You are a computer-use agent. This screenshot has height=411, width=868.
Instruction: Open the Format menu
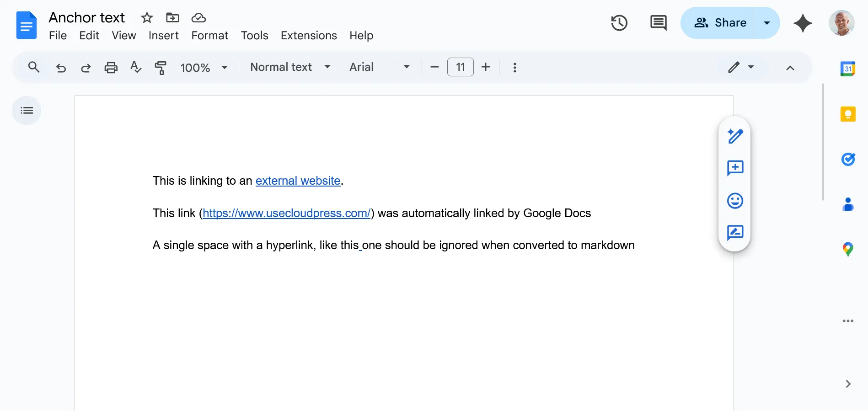pos(210,36)
